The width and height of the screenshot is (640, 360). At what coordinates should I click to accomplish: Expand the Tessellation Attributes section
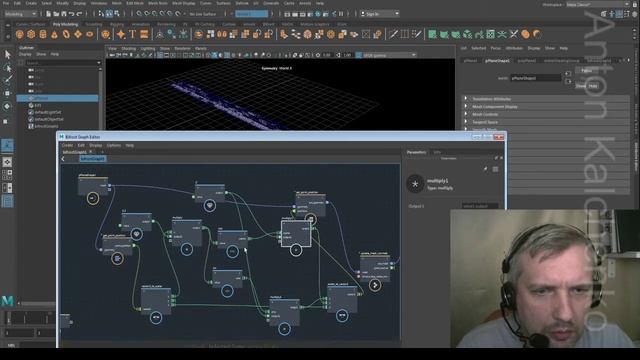tap(466, 99)
